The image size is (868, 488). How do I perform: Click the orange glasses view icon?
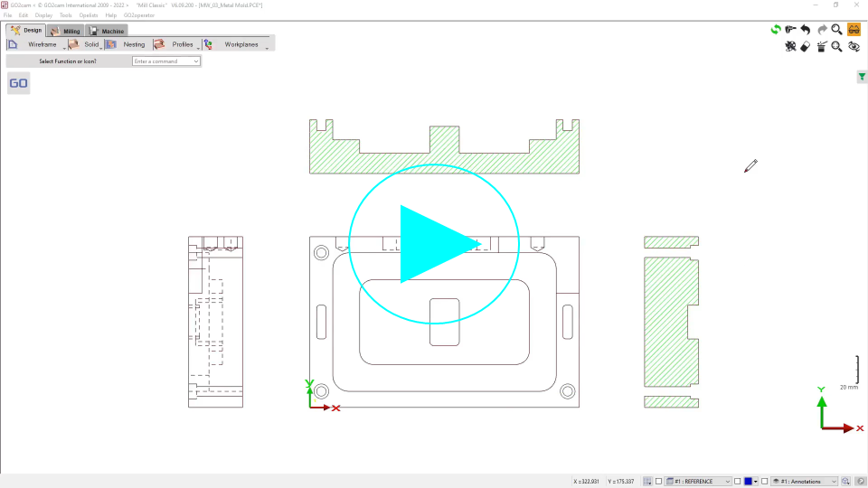pos(854,30)
